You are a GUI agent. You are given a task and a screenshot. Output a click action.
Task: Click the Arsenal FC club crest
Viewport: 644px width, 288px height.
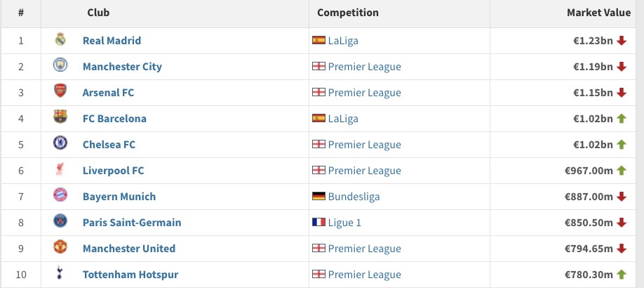tap(60, 92)
